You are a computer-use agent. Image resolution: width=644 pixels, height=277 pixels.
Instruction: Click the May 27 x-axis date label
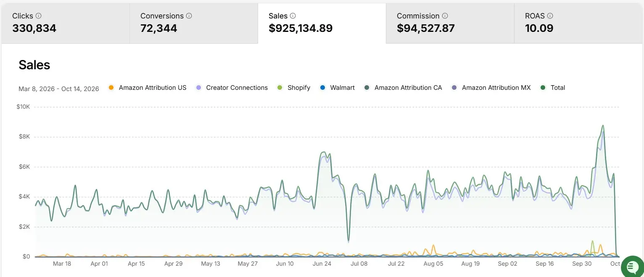(248, 264)
